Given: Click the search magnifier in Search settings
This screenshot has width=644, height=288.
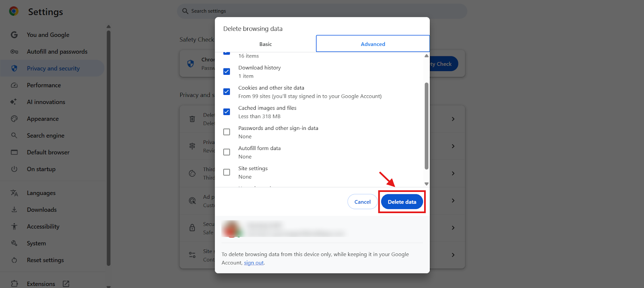Looking at the screenshot, I should (x=185, y=11).
